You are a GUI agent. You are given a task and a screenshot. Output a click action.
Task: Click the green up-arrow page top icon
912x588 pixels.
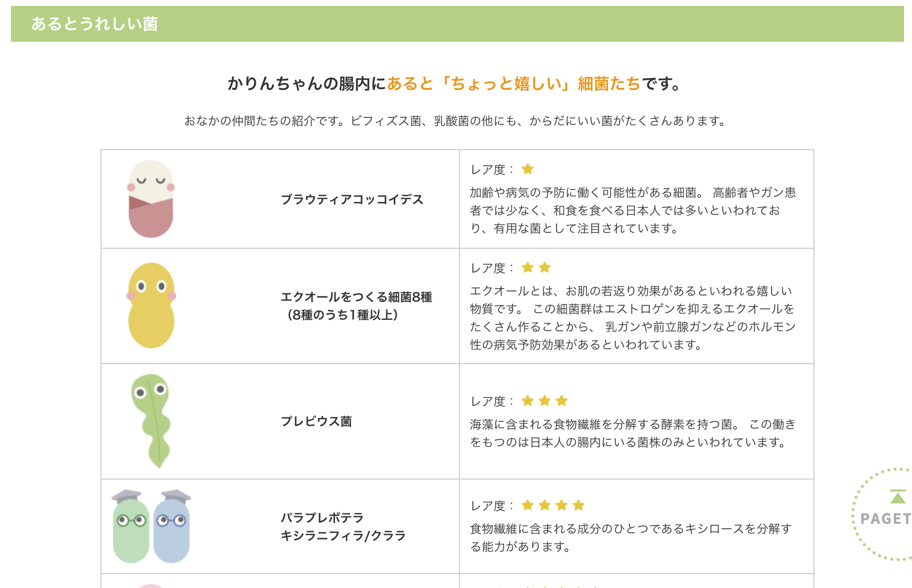pyautogui.click(x=898, y=497)
